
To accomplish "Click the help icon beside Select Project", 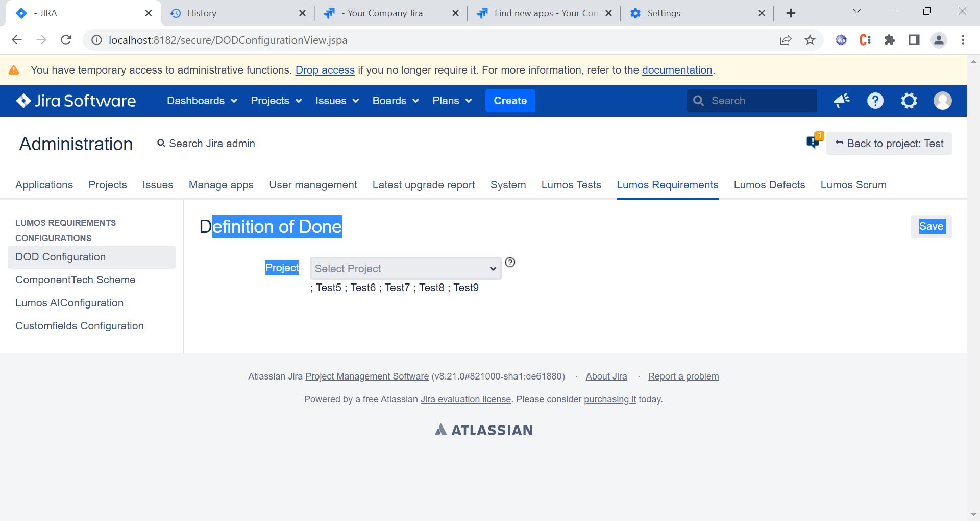I will pyautogui.click(x=510, y=263).
